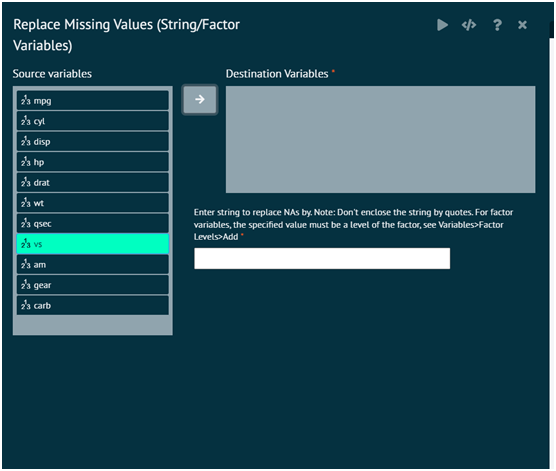Viewport: 556px width, 471px height.
Task: Select the drat variable
Action: click(x=93, y=183)
